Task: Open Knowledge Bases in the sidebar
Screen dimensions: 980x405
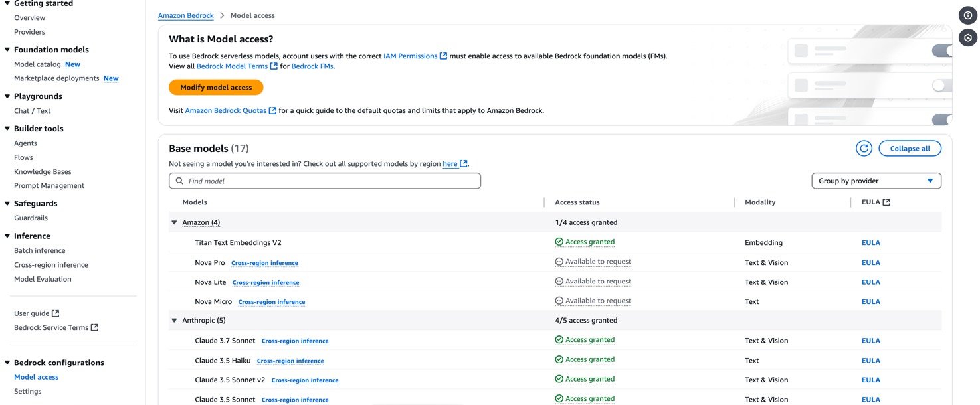Action: pyautogui.click(x=43, y=171)
